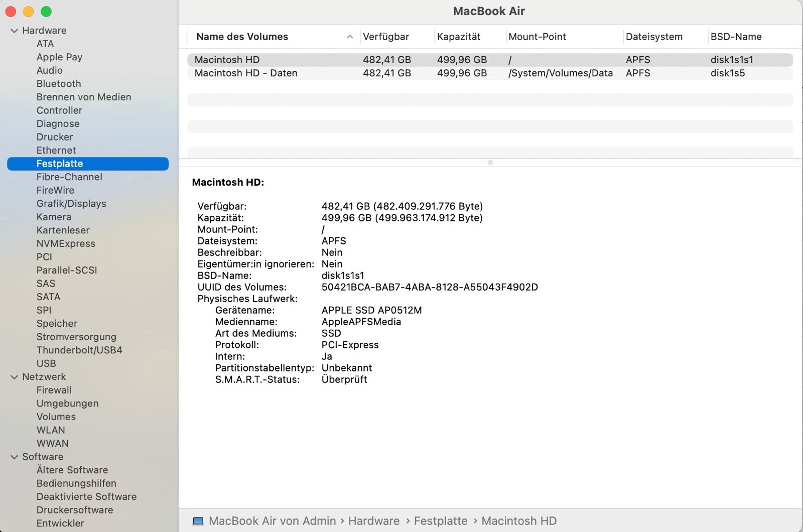
Task: Click the green zoom window button
Action: point(46,12)
